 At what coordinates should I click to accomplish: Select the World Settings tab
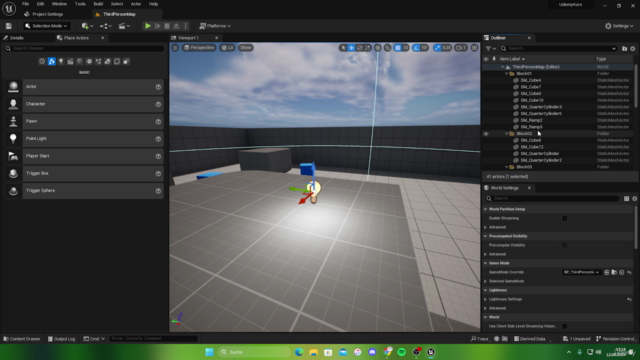click(x=504, y=188)
